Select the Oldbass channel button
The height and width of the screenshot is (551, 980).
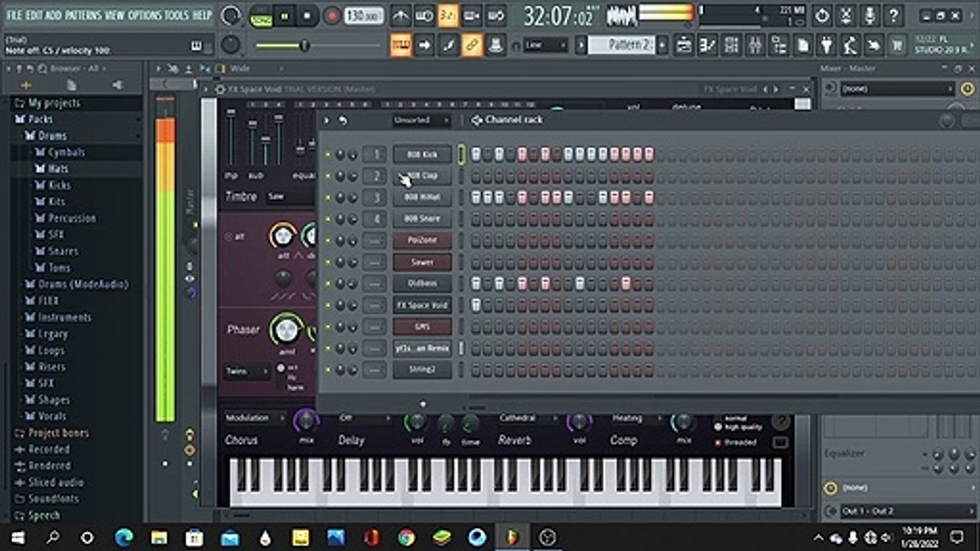[423, 283]
